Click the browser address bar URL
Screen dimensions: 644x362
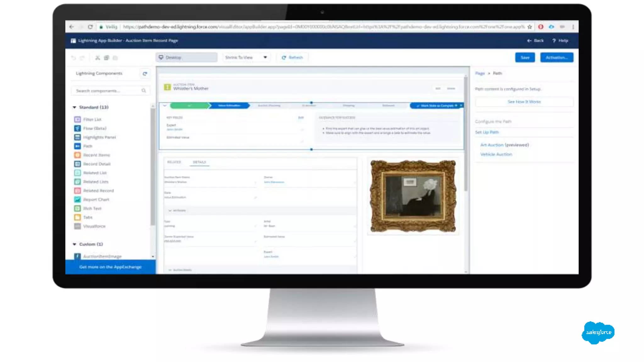323,27
